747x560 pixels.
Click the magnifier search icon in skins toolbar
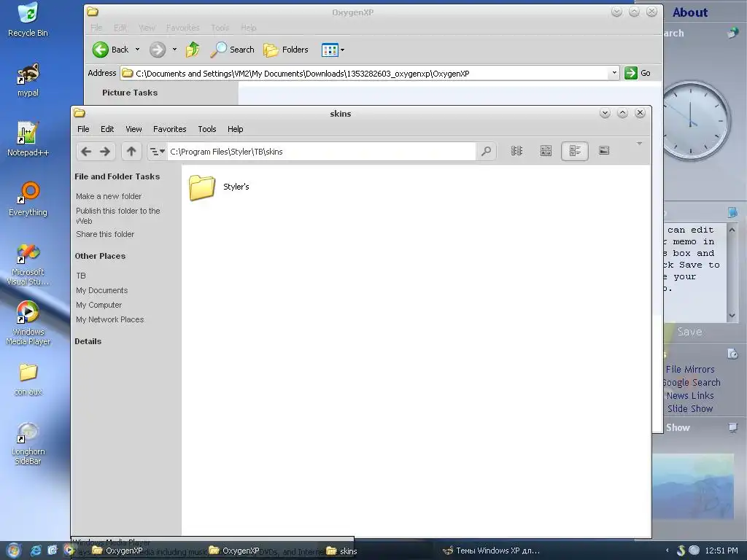486,152
